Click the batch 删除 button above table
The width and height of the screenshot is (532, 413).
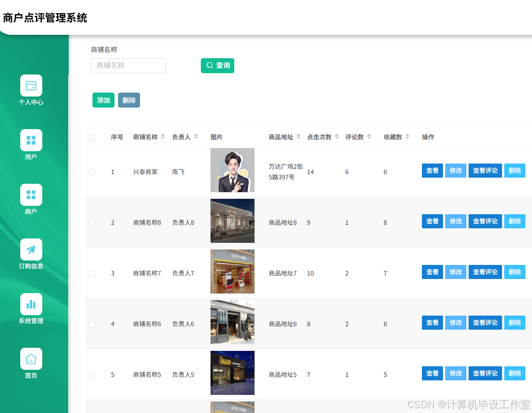(x=129, y=100)
